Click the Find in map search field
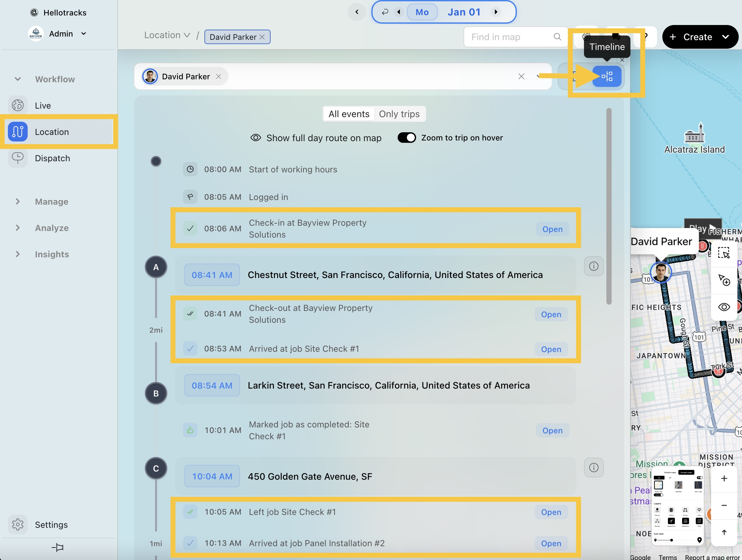742x560 pixels. pyautogui.click(x=510, y=37)
